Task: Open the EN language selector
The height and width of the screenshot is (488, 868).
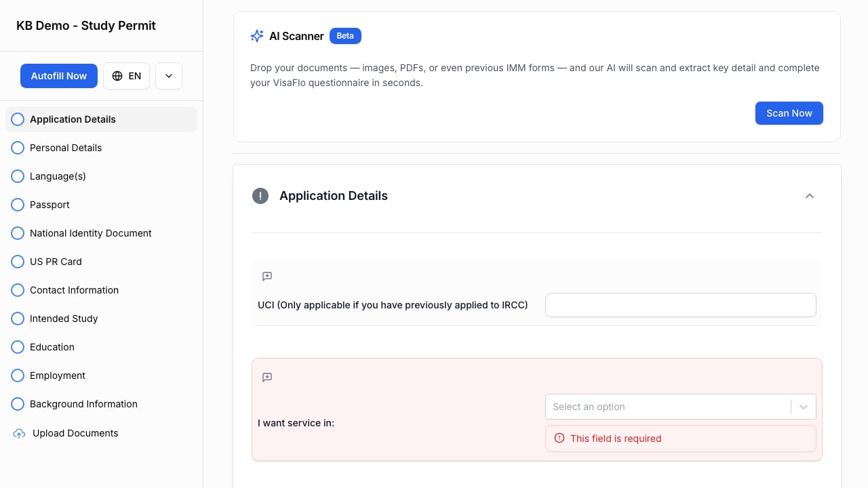Action: coord(126,76)
